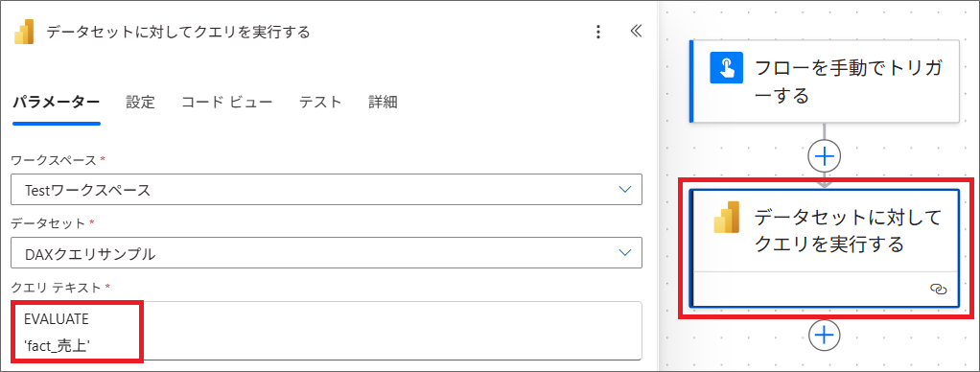
Task: Switch to the コード ビュー tab
Action: click(x=227, y=102)
